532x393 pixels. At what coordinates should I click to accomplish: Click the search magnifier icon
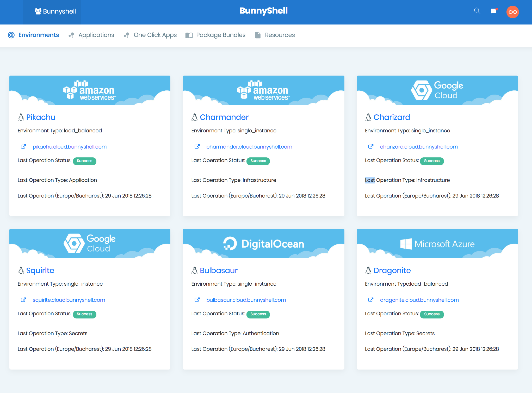477,11
